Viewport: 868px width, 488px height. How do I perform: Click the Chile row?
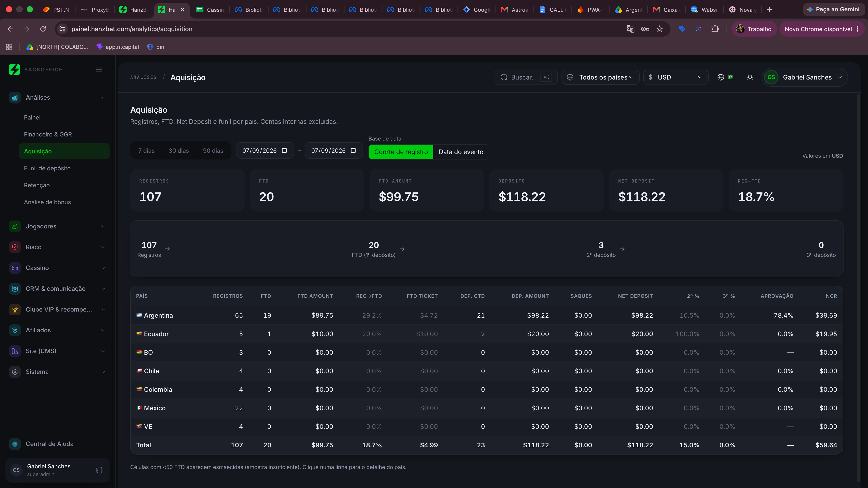487,371
